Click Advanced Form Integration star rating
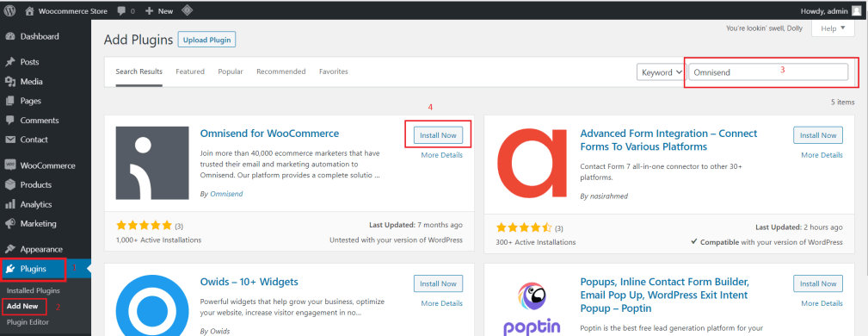The height and width of the screenshot is (336, 868). (524, 227)
